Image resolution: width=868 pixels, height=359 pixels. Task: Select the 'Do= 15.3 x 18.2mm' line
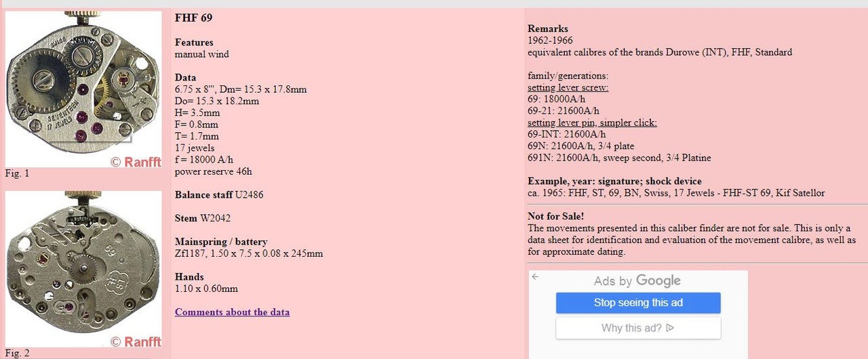(x=217, y=101)
